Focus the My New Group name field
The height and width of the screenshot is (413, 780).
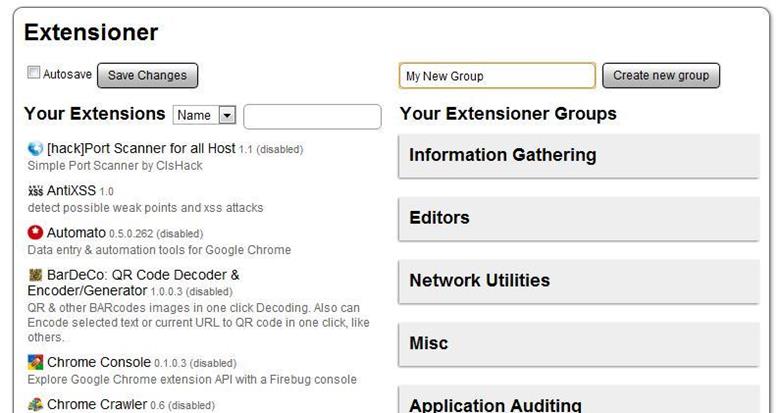coord(497,76)
